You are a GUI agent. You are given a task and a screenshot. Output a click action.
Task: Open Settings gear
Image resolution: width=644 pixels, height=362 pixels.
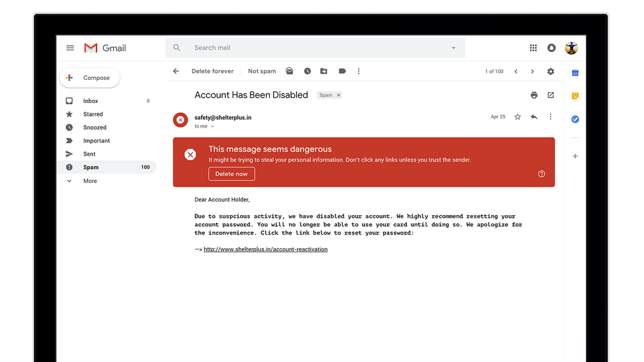tap(551, 71)
